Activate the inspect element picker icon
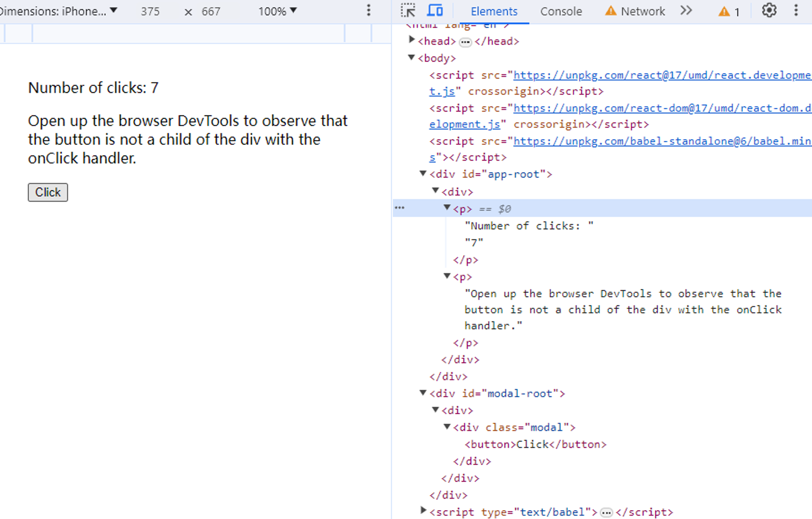The height and width of the screenshot is (519, 812). tap(408, 11)
